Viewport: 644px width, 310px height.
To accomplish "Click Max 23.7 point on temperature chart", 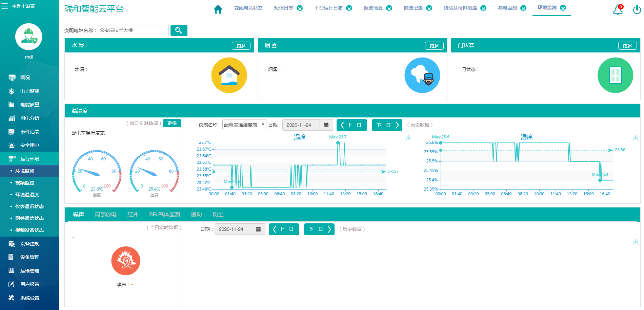I will [338, 143].
